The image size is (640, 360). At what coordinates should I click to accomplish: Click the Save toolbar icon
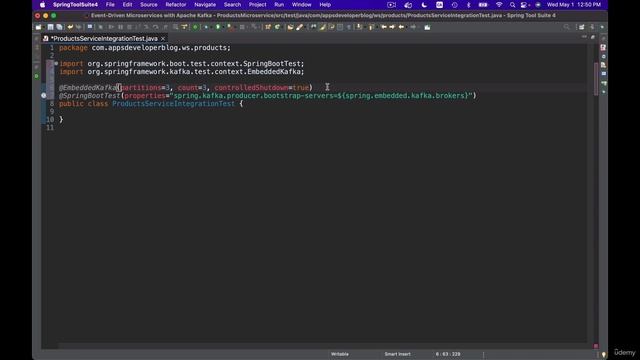coord(50,27)
